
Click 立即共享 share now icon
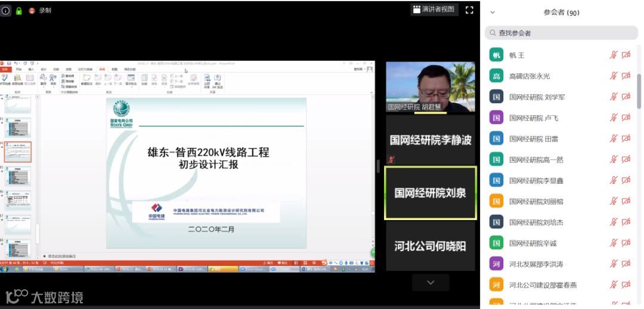tap(207, 82)
